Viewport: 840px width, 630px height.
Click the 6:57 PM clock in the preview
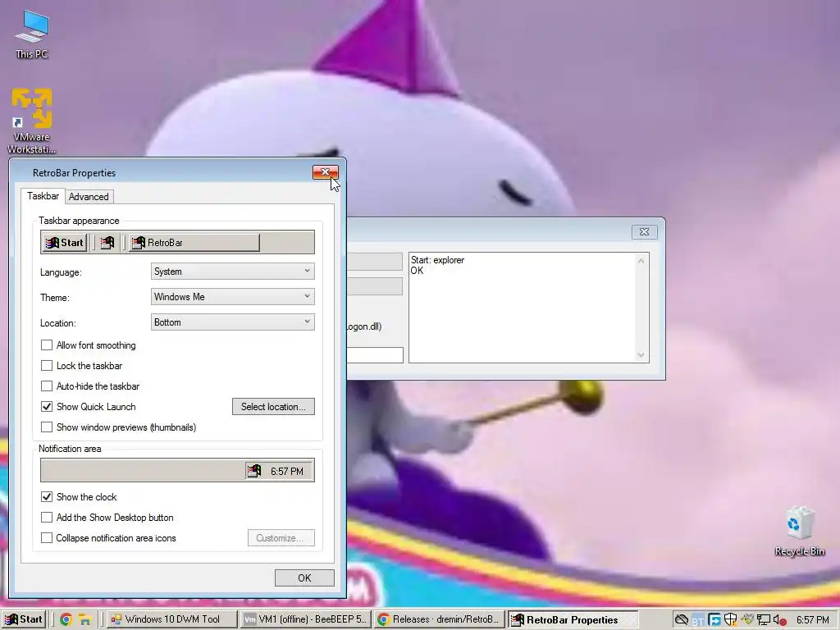point(287,472)
